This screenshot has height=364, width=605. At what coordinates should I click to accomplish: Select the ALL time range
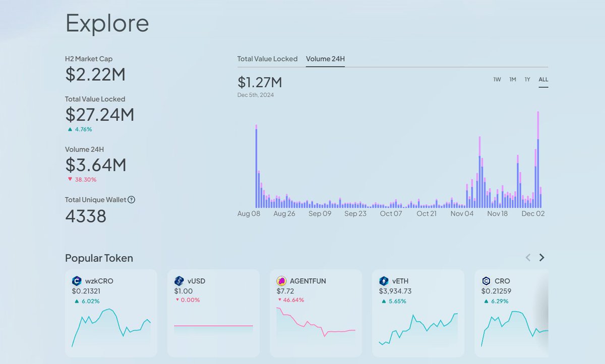point(543,79)
